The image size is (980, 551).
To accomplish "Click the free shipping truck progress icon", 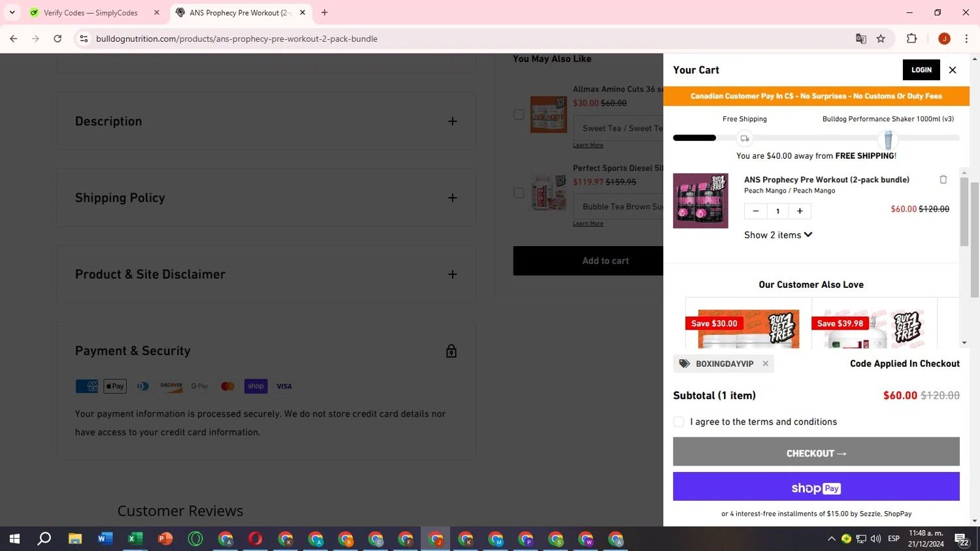I will pyautogui.click(x=744, y=138).
